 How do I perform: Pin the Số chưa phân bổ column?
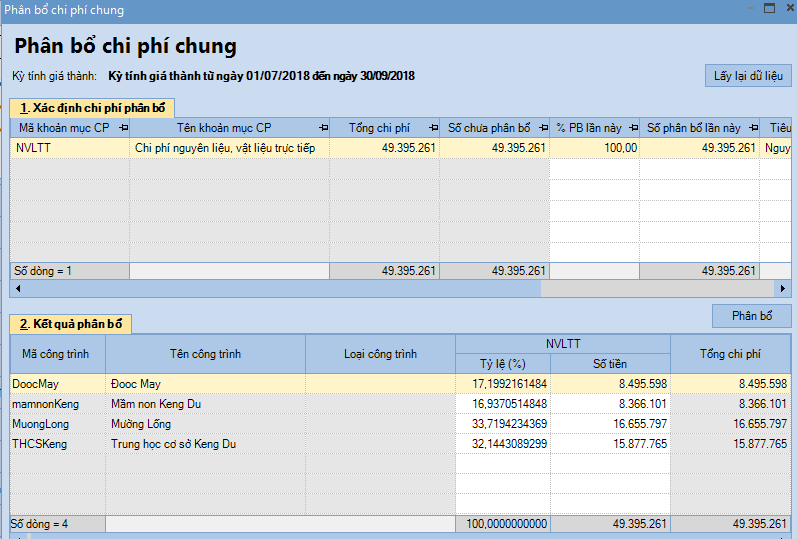(x=543, y=128)
